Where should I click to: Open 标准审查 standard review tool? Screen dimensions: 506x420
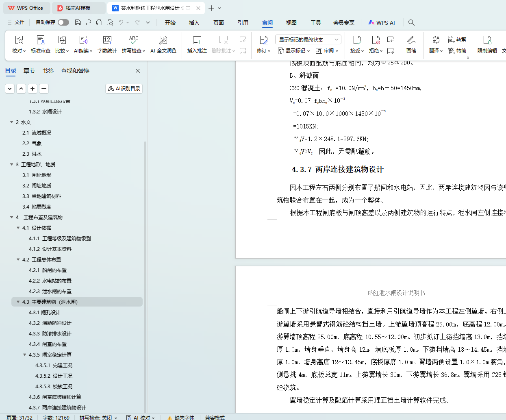[x=41, y=44]
